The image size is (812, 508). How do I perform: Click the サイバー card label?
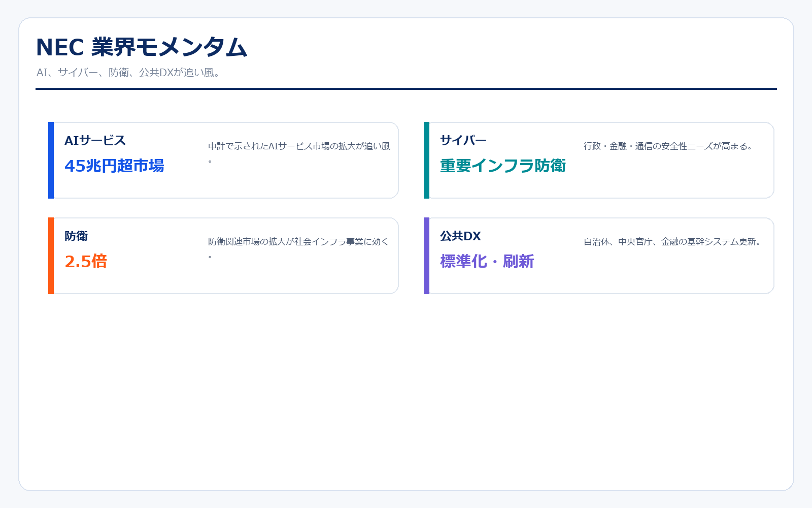click(463, 140)
